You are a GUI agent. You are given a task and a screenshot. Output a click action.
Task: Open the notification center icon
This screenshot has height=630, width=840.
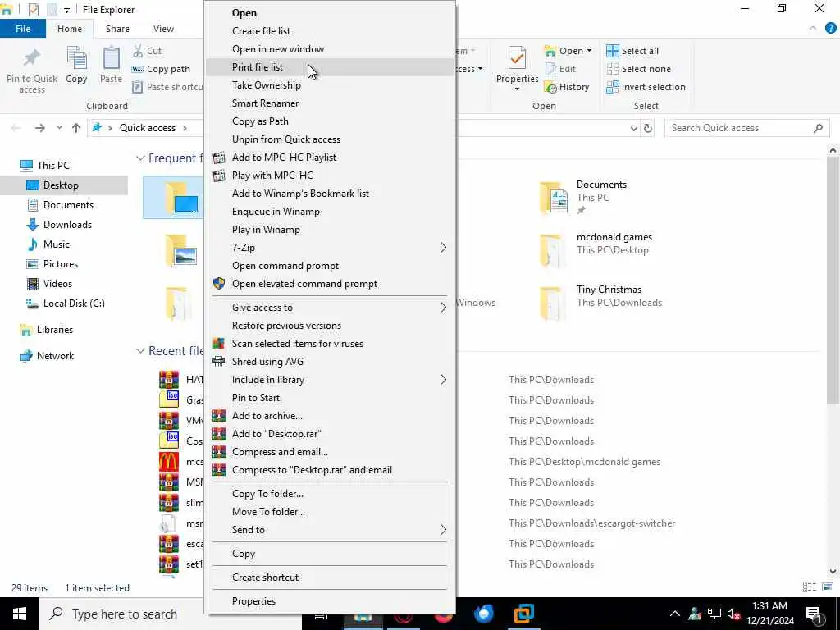coord(815,614)
